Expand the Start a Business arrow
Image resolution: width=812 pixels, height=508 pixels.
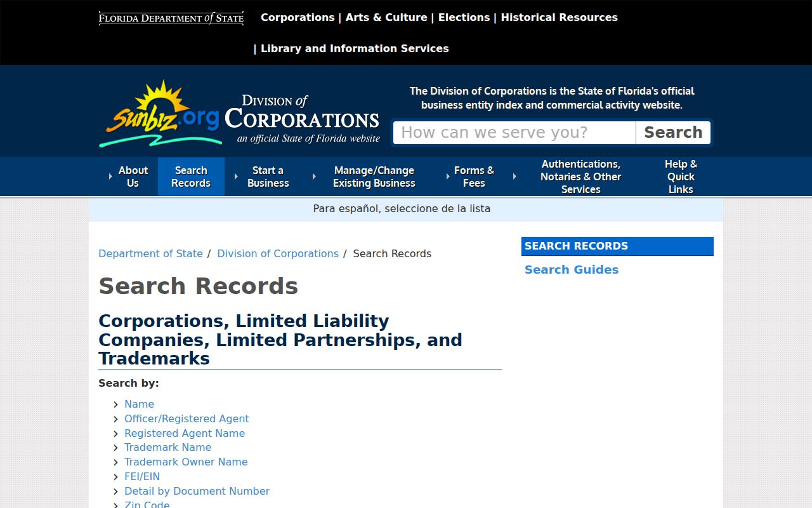(x=236, y=177)
